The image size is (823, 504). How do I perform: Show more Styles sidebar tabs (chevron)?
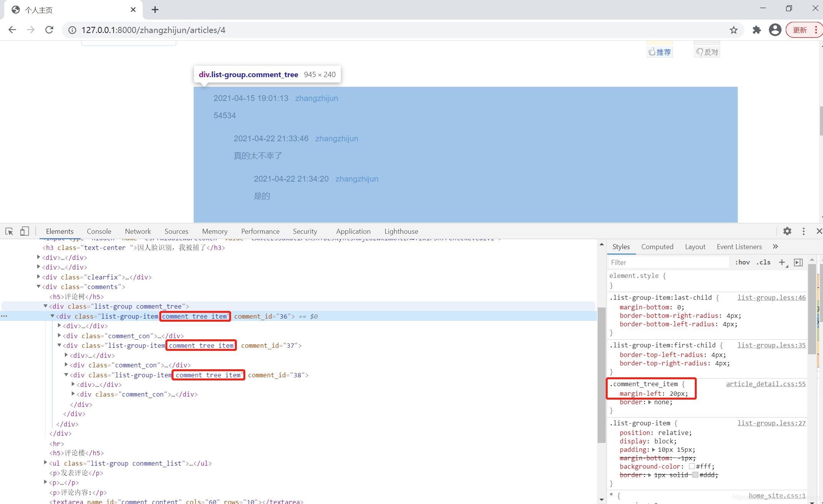click(x=775, y=246)
